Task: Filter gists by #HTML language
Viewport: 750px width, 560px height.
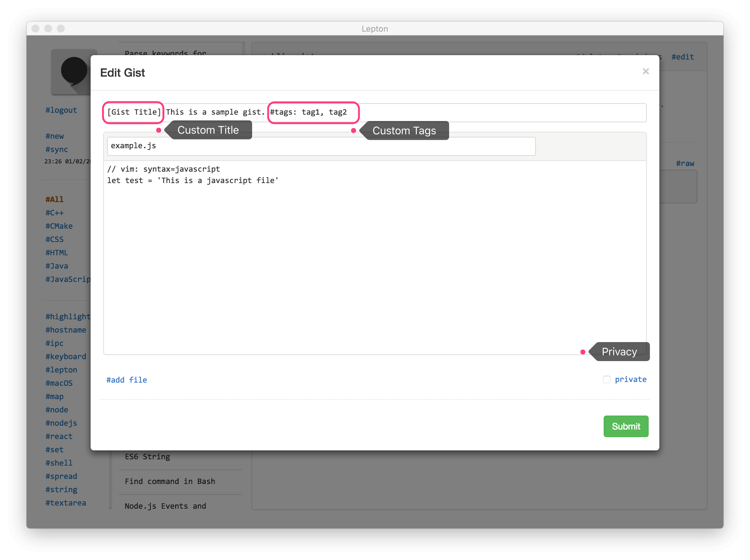Action: click(x=57, y=252)
